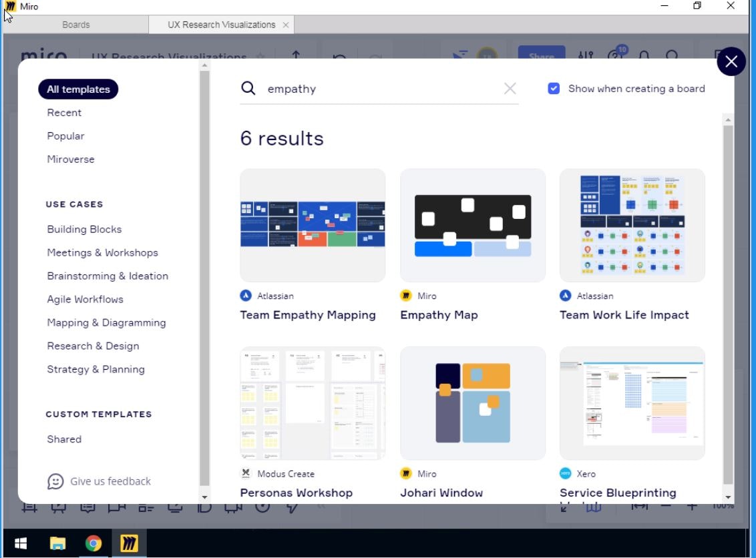Open the Windows Start menu
This screenshot has height=558, width=756.
pos(21,543)
